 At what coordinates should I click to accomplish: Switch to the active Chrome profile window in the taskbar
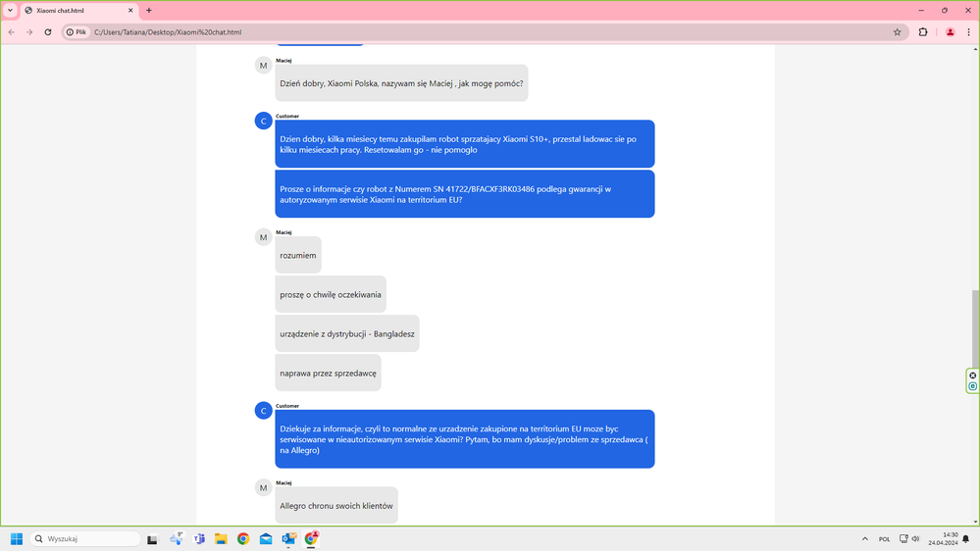click(x=311, y=538)
